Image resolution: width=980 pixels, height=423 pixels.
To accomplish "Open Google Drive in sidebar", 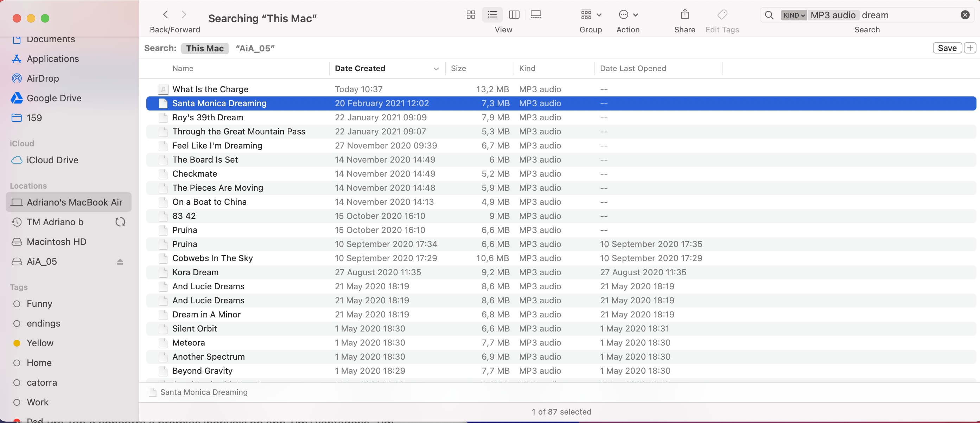I will 54,98.
